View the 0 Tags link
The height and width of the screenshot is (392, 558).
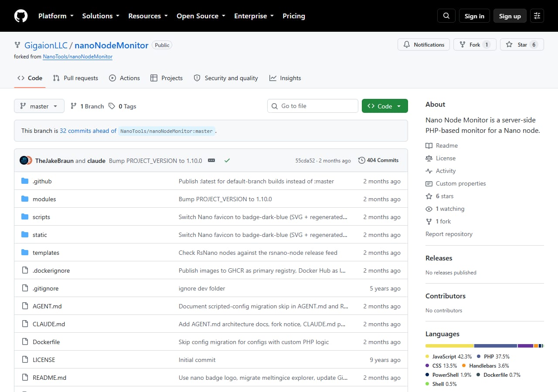point(122,106)
